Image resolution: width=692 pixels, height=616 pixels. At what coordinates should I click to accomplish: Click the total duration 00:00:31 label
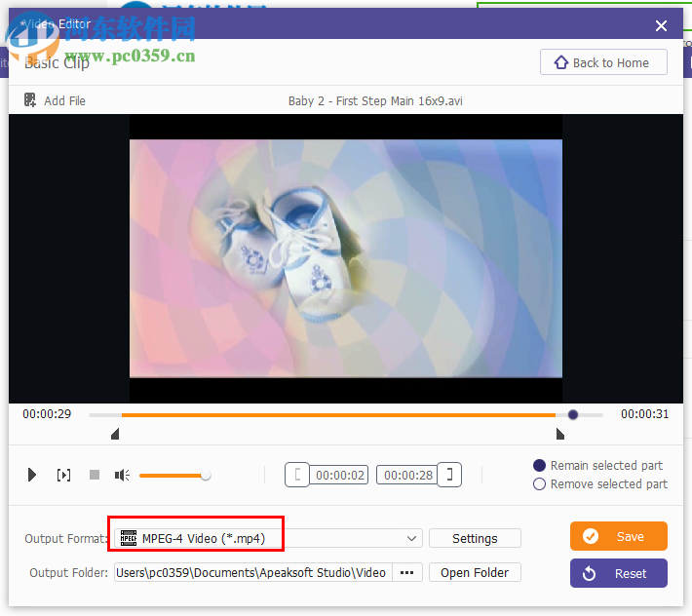[x=644, y=413]
